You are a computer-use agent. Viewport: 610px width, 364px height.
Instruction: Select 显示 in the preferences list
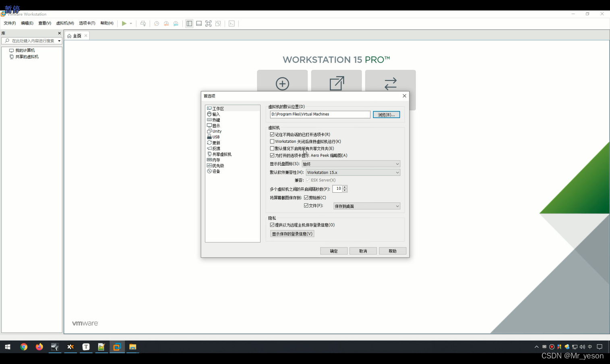216,125
